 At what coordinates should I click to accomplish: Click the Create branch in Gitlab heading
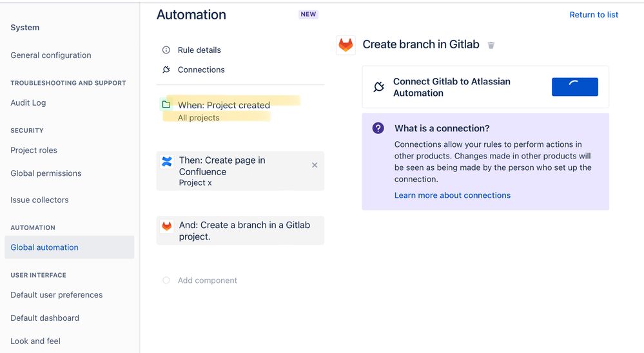421,44
